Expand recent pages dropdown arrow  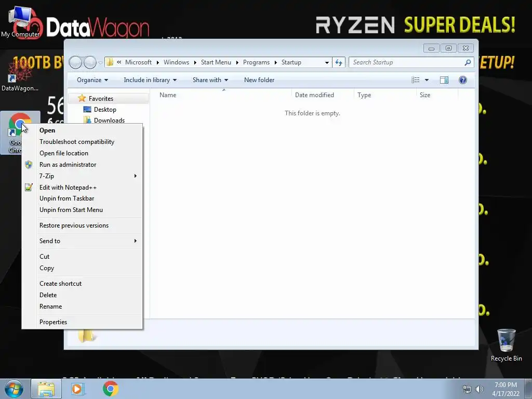(100, 63)
